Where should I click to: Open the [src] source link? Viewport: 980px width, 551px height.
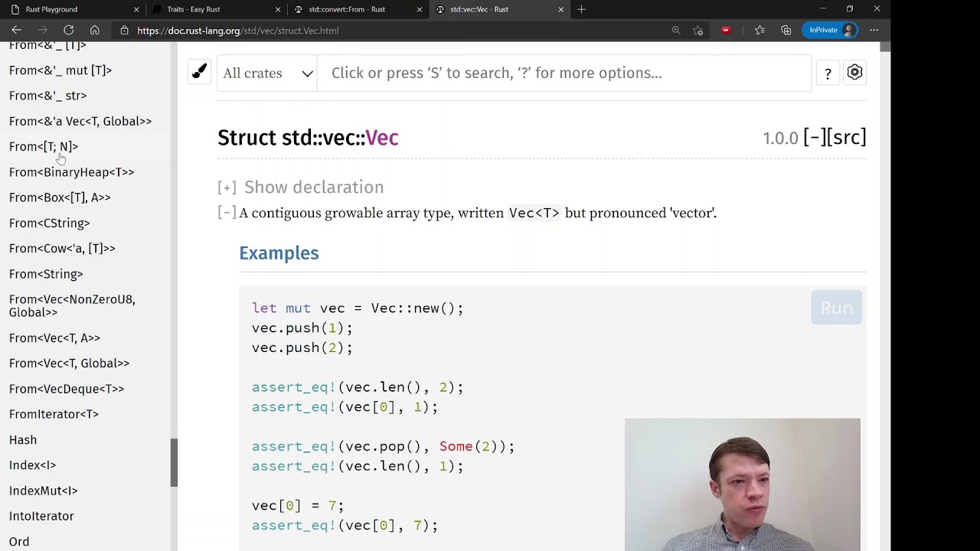tap(846, 138)
